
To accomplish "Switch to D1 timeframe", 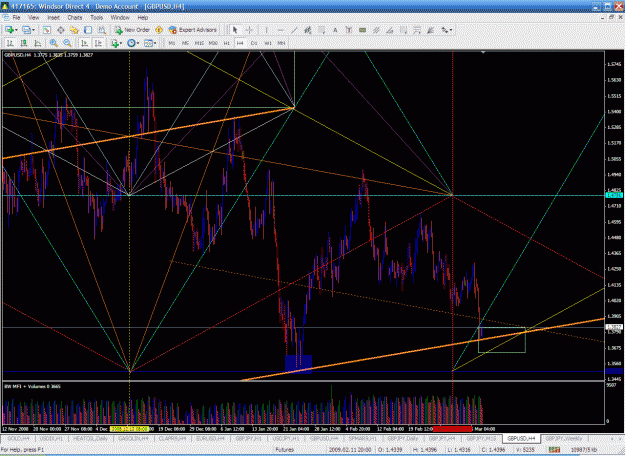I will click(254, 43).
